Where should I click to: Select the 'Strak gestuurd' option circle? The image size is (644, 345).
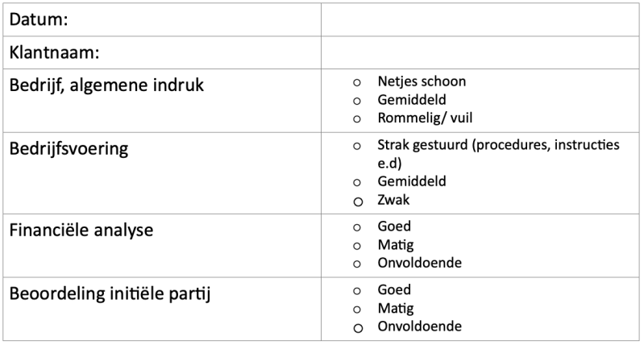pos(357,148)
